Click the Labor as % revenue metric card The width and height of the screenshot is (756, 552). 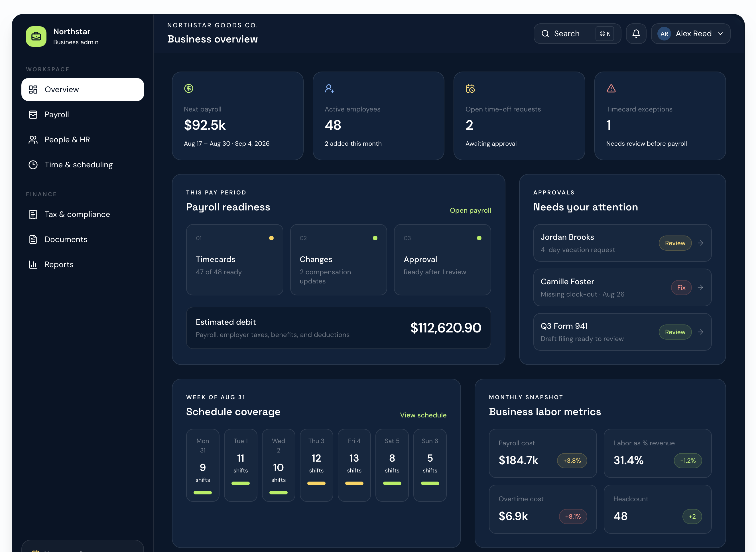[657, 453]
